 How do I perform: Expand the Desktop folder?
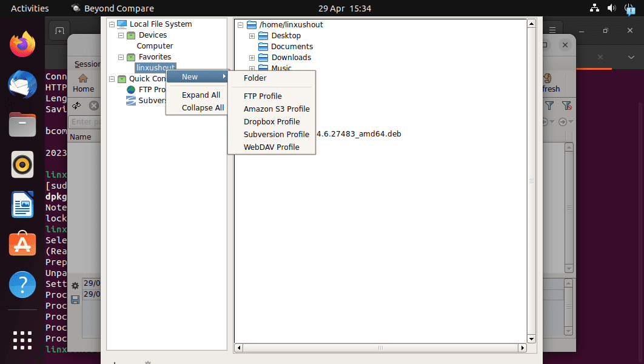(x=252, y=36)
